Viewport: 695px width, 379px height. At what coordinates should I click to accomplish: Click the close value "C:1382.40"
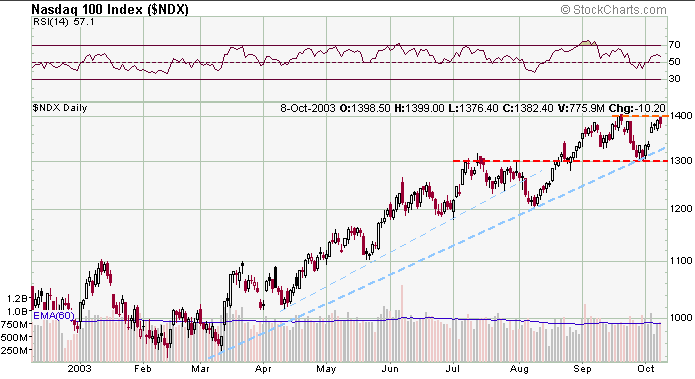pyautogui.click(x=528, y=108)
